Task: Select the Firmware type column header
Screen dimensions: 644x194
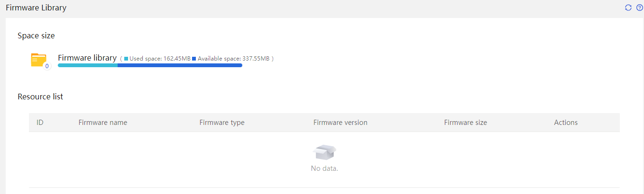Action: coord(222,123)
